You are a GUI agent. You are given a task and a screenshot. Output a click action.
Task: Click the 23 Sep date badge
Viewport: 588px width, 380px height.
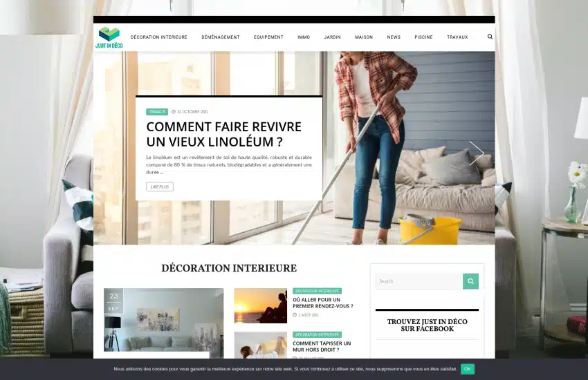click(113, 301)
